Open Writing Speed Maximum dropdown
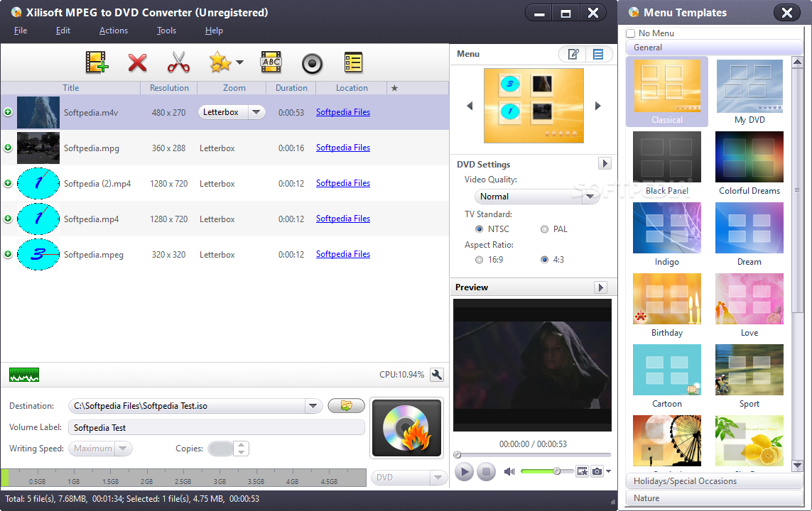Screen dimensions: 812x511 tap(123, 449)
